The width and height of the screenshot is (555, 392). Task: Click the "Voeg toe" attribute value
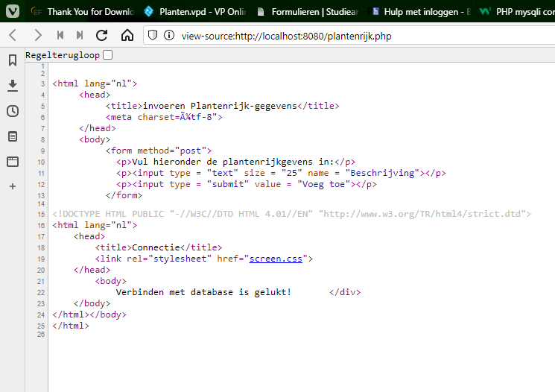click(324, 184)
